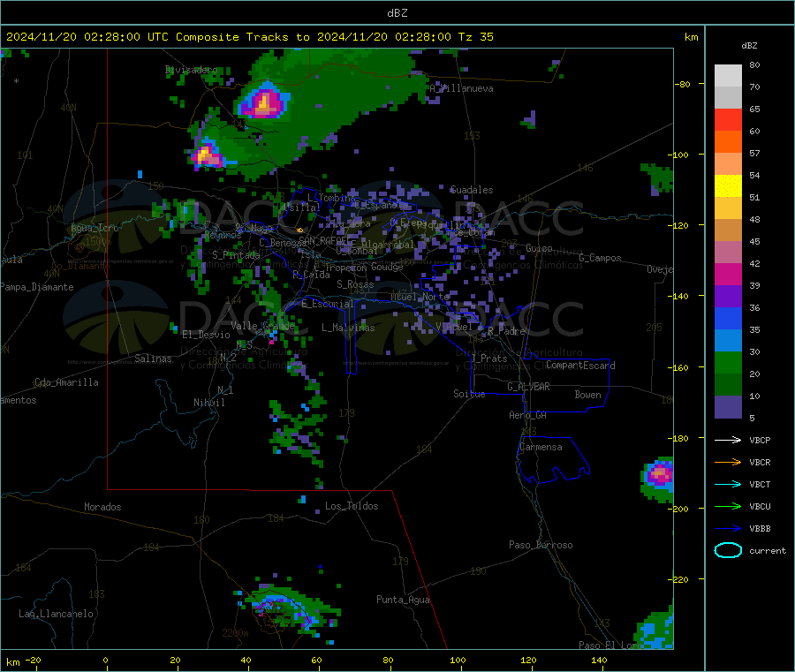
Task: Pick the light blue dBZ legend swatch
Action: (728, 341)
